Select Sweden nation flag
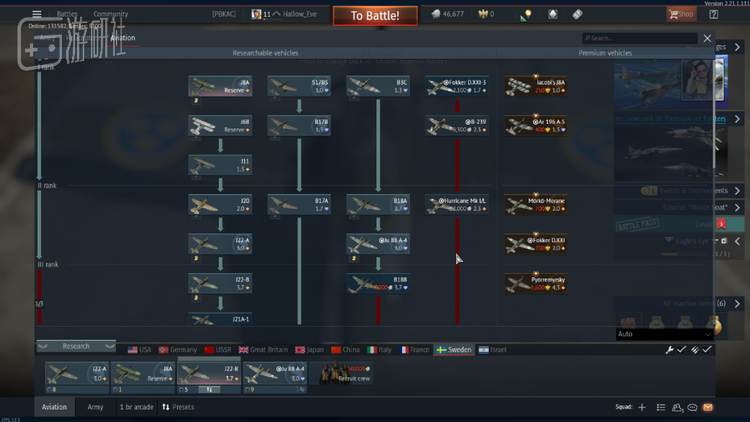The height and width of the screenshot is (422, 750). point(454,350)
